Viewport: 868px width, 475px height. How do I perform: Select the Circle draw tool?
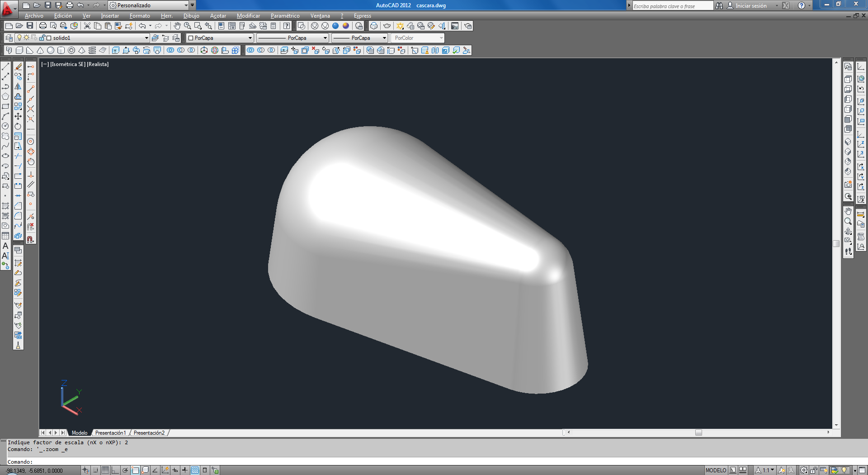(x=5, y=126)
